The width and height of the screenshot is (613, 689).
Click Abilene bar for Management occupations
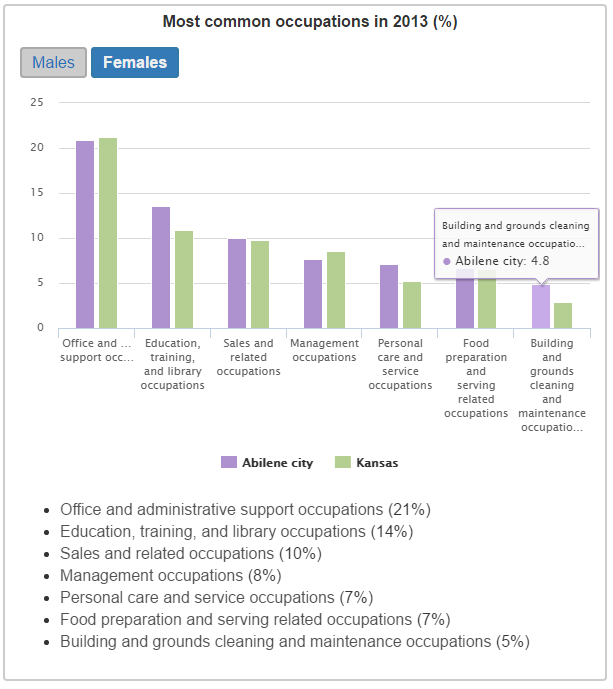(313, 294)
